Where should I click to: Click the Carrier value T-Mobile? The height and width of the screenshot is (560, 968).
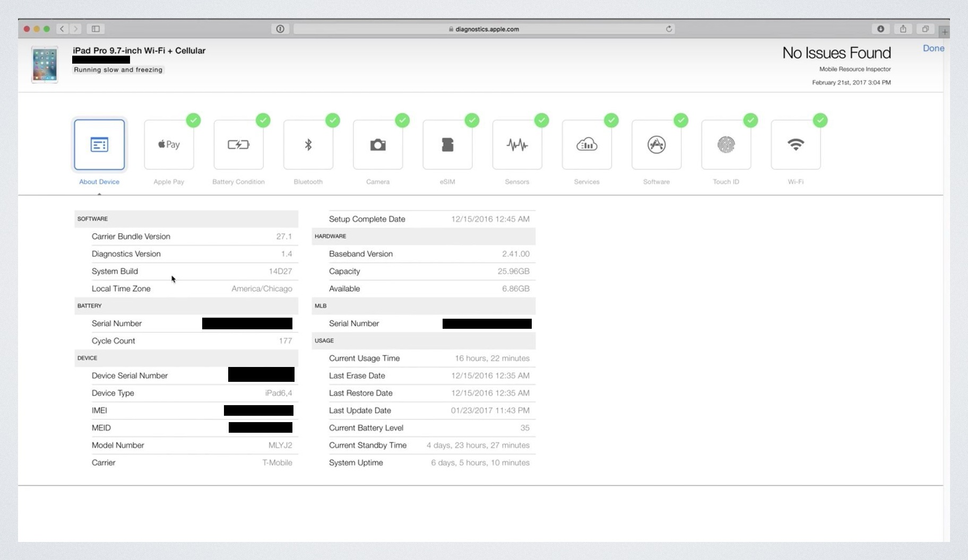coord(277,462)
